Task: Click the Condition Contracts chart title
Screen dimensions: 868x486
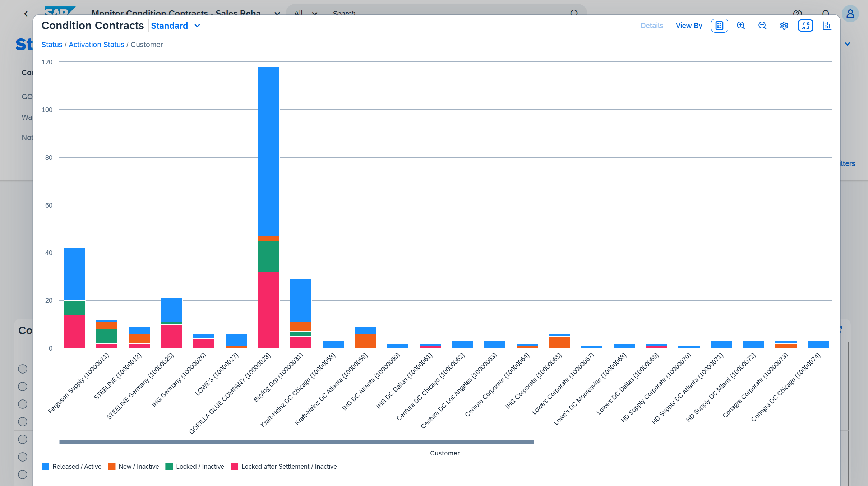Action: [93, 26]
